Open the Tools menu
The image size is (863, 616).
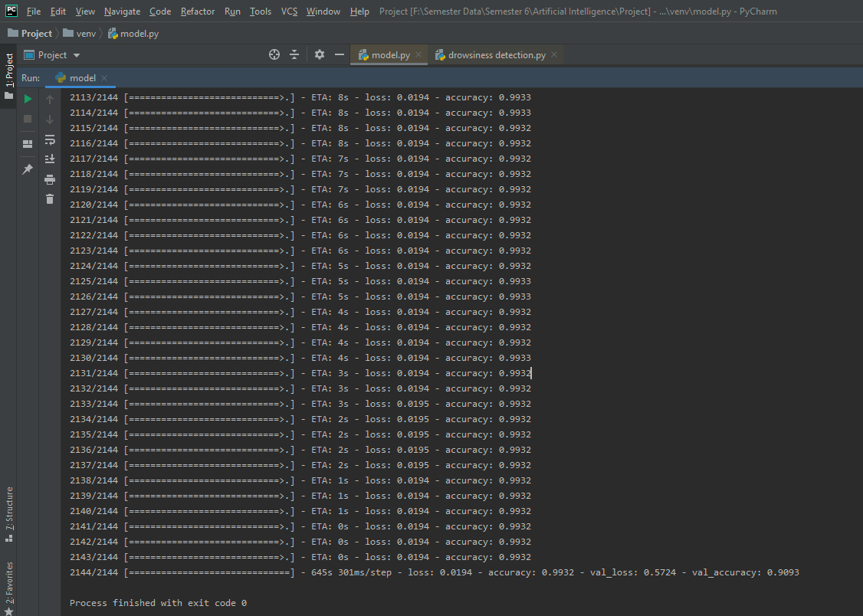point(261,11)
